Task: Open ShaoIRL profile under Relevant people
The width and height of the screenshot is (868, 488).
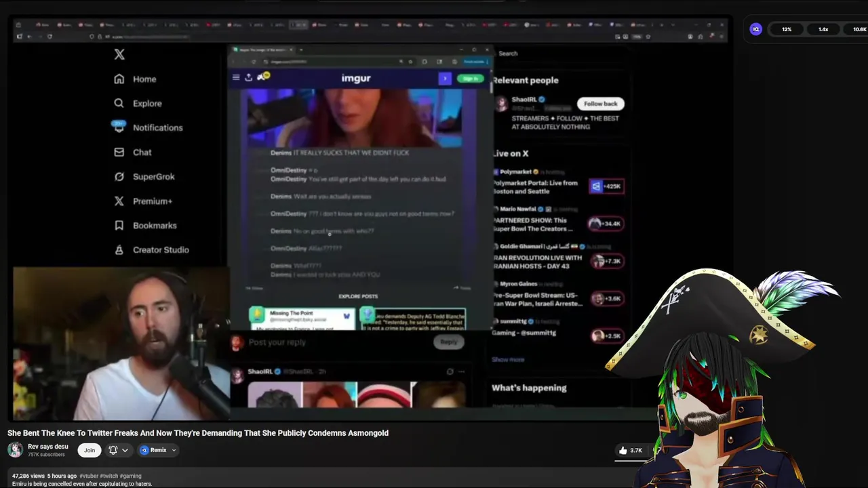Action: click(x=524, y=100)
